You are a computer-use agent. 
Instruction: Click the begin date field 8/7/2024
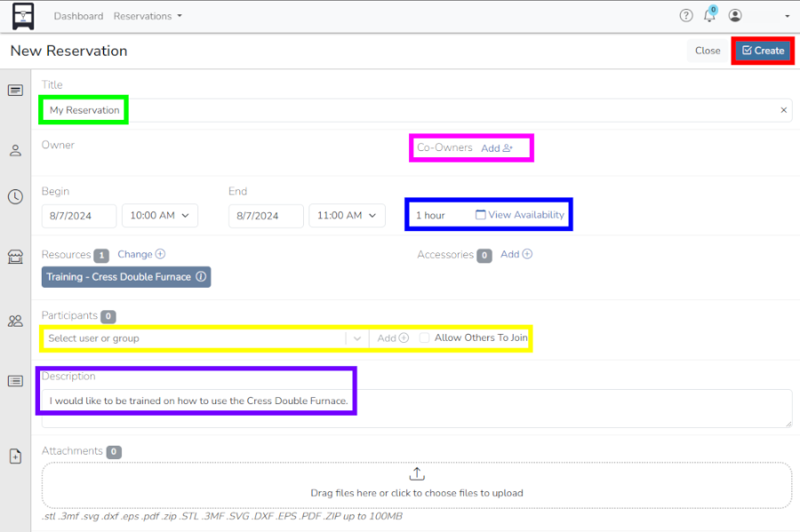79,216
